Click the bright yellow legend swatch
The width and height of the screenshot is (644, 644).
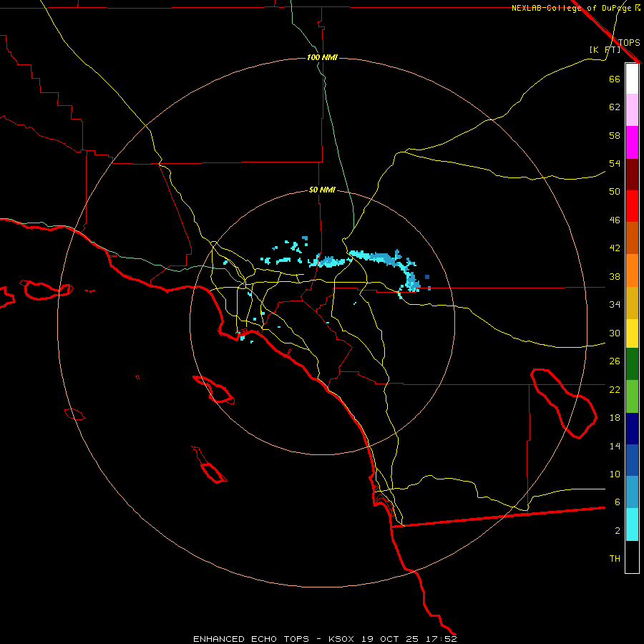point(632,333)
